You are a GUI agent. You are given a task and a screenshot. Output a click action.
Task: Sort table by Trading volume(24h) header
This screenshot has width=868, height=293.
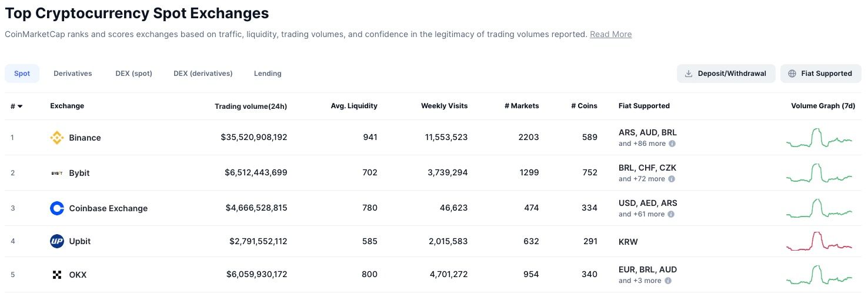[251, 106]
